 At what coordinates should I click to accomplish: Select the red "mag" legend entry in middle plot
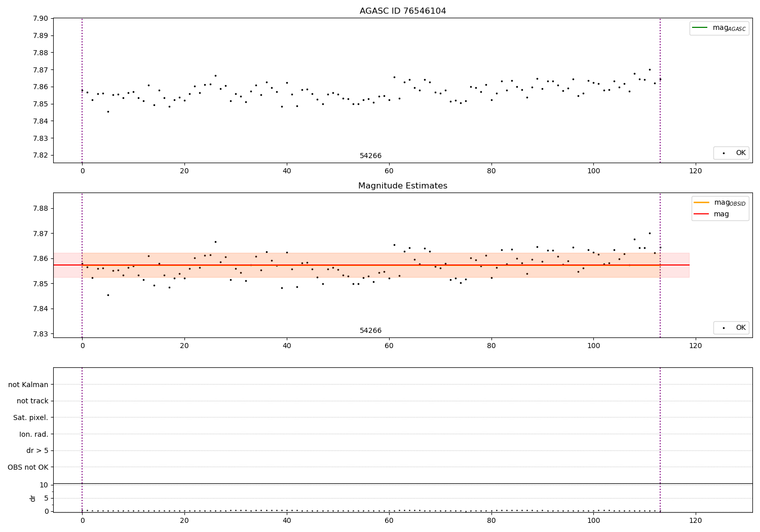pyautogui.click(x=712, y=214)
